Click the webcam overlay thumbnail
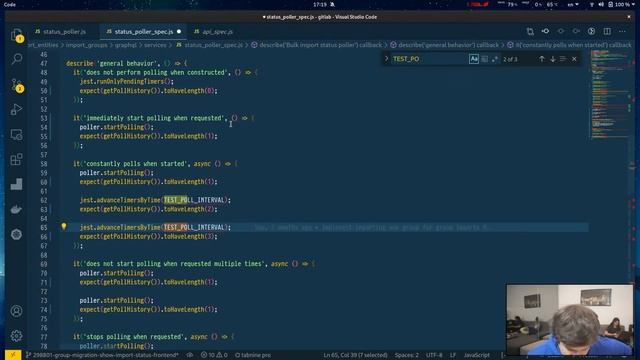640x360 pixels. pyautogui.click(x=570, y=320)
